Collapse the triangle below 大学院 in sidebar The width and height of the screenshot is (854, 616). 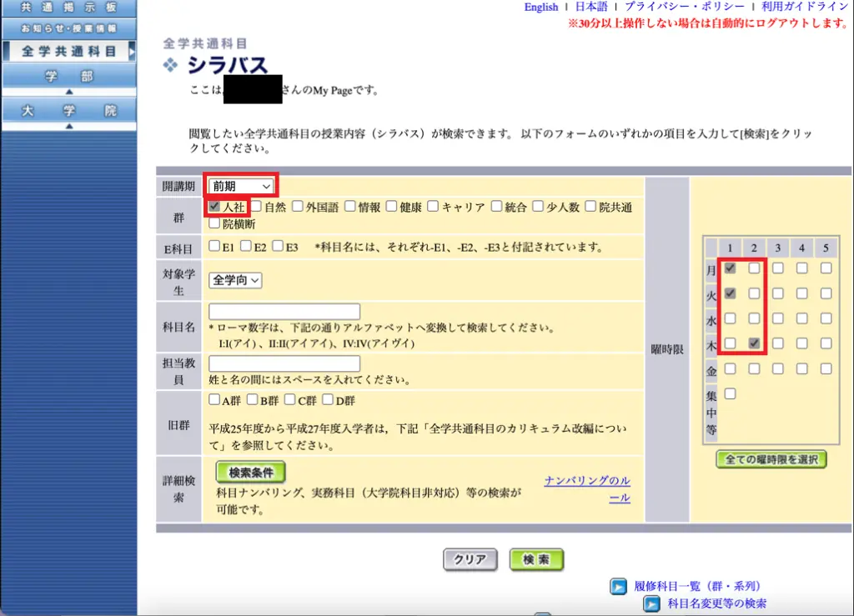click(69, 126)
